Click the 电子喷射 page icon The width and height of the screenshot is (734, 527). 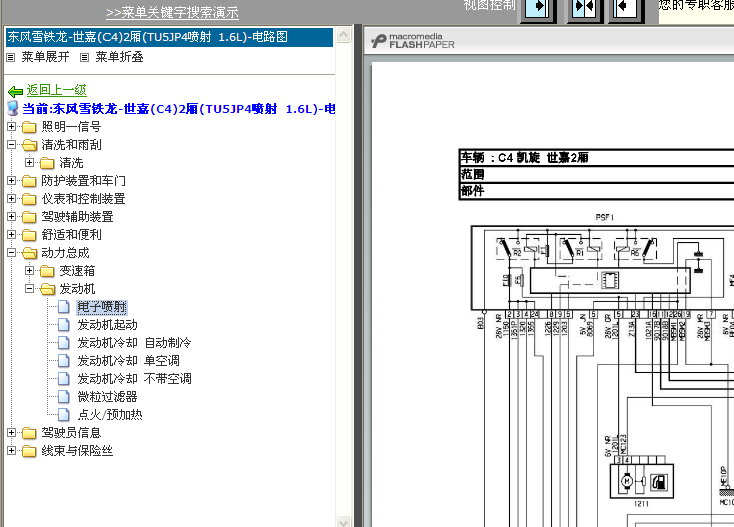64,307
